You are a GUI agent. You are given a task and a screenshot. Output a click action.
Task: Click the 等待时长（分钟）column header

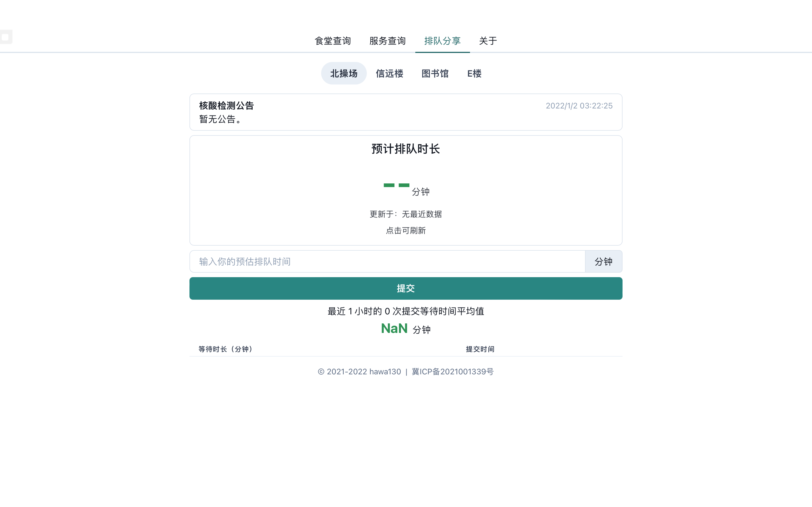225,349
